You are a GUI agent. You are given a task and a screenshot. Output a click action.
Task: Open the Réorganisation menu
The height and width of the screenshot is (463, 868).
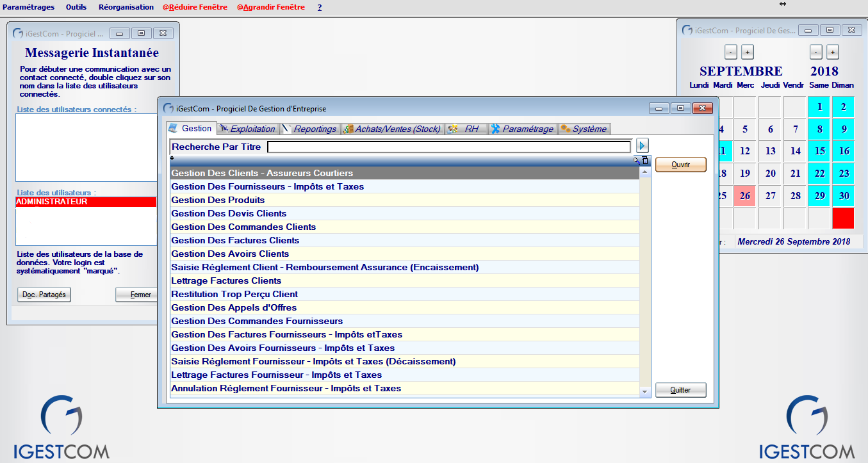[126, 7]
